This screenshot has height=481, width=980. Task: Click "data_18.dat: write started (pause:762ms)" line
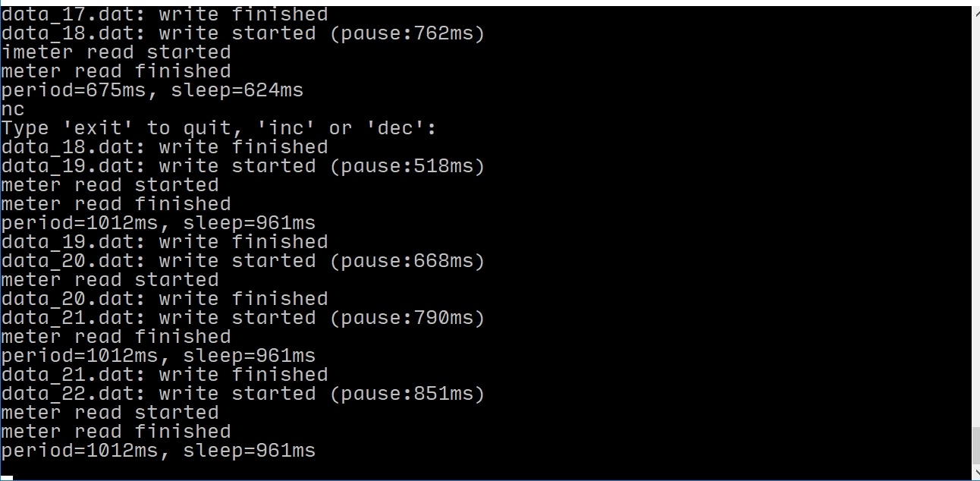pos(242,33)
